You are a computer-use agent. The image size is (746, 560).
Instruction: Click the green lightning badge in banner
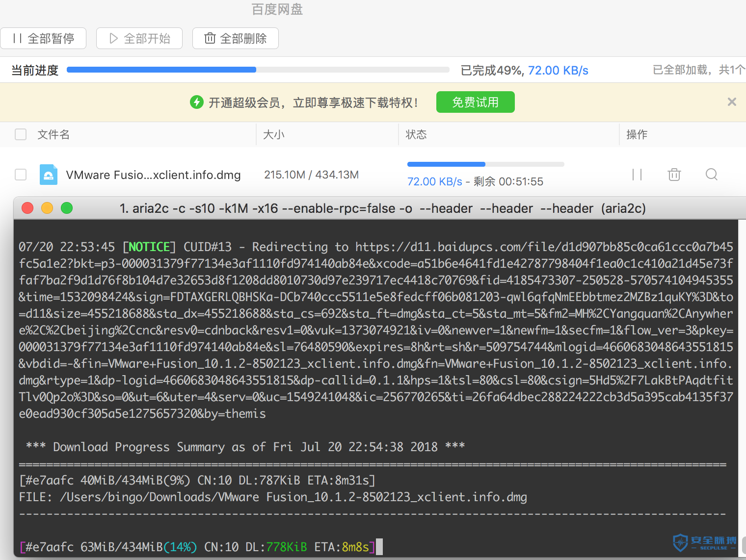(x=197, y=102)
